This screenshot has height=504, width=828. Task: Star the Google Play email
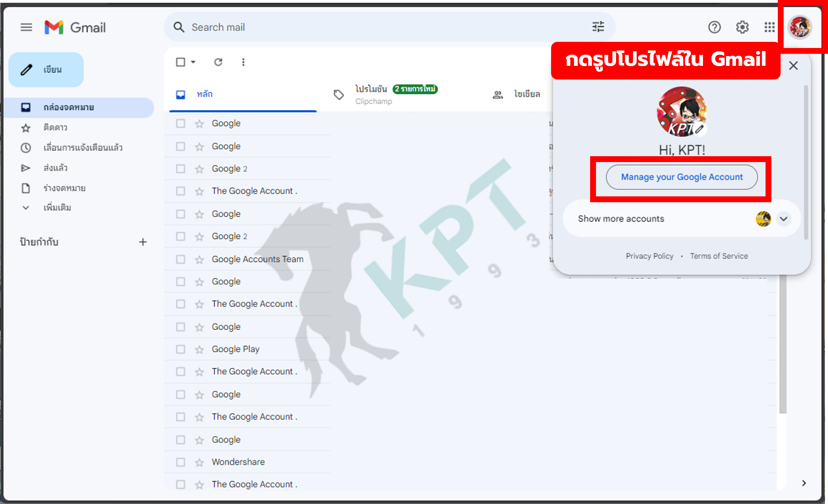[199, 349]
